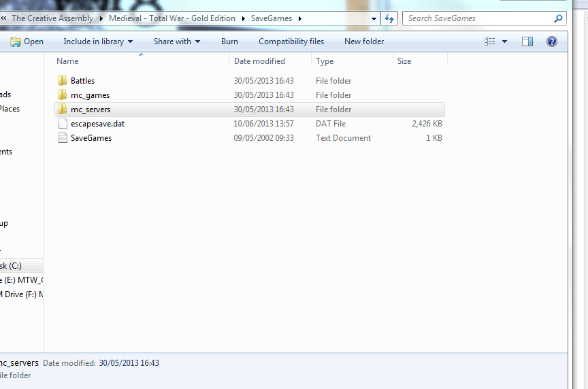Expand the Include in library menu
The image size is (588, 389).
tap(98, 41)
